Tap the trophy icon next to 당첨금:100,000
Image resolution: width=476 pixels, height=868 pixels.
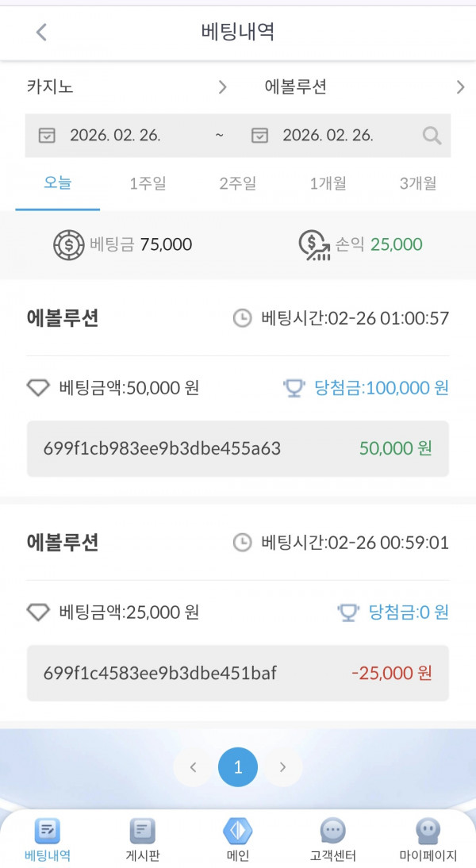coord(296,388)
